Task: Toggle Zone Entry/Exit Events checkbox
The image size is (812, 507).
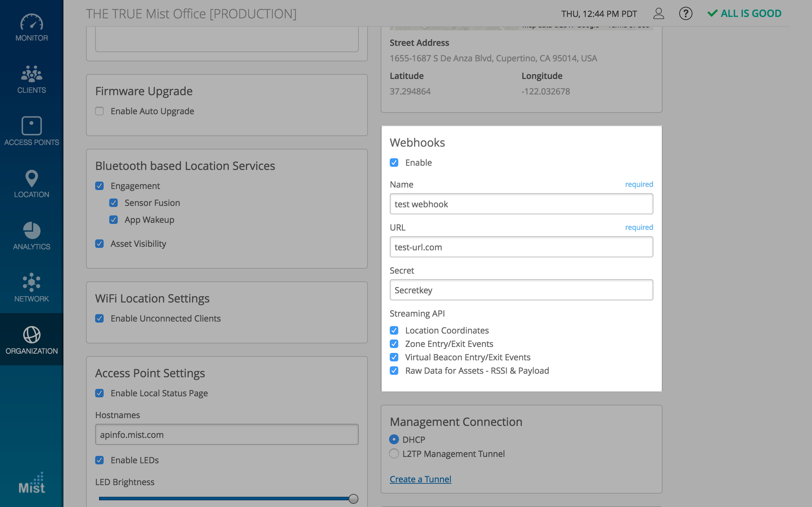Action: coord(394,344)
